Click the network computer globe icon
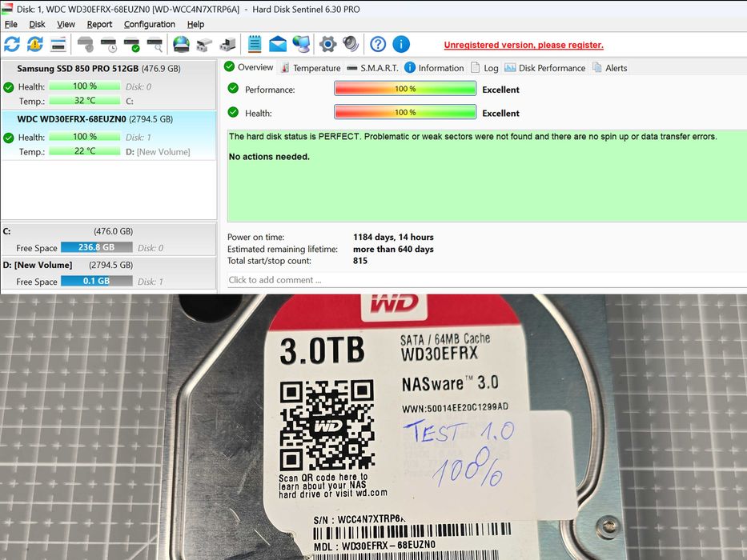This screenshot has height=560, width=747. tap(301, 44)
